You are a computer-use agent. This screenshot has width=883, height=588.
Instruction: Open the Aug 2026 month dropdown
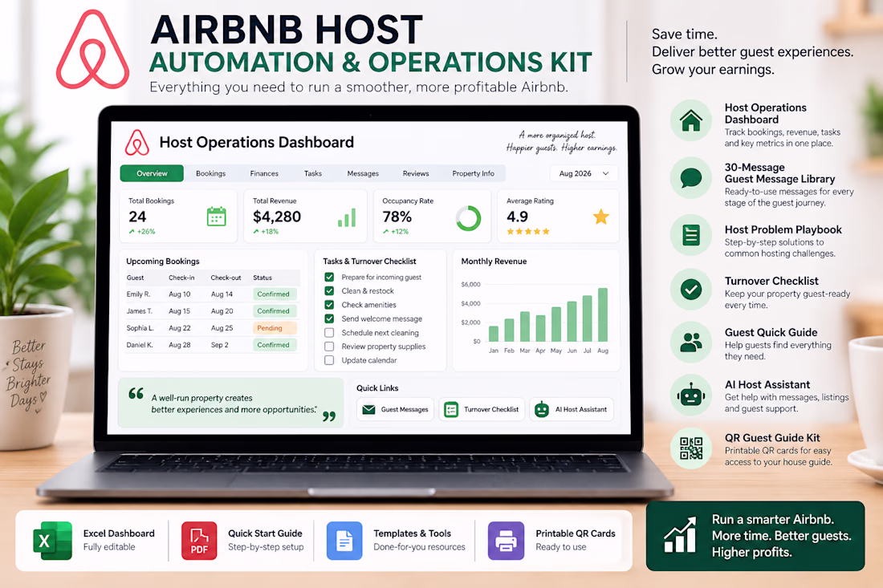pyautogui.click(x=584, y=173)
